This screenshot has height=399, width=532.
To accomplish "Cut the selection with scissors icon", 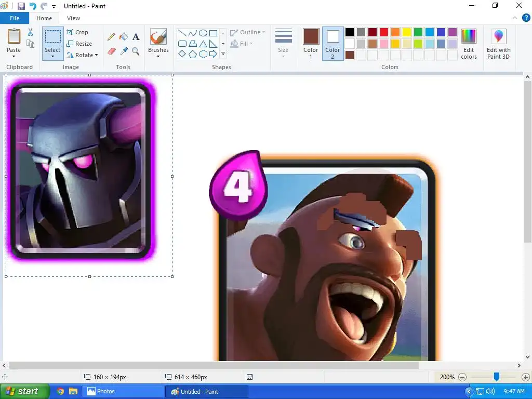I will (x=31, y=32).
